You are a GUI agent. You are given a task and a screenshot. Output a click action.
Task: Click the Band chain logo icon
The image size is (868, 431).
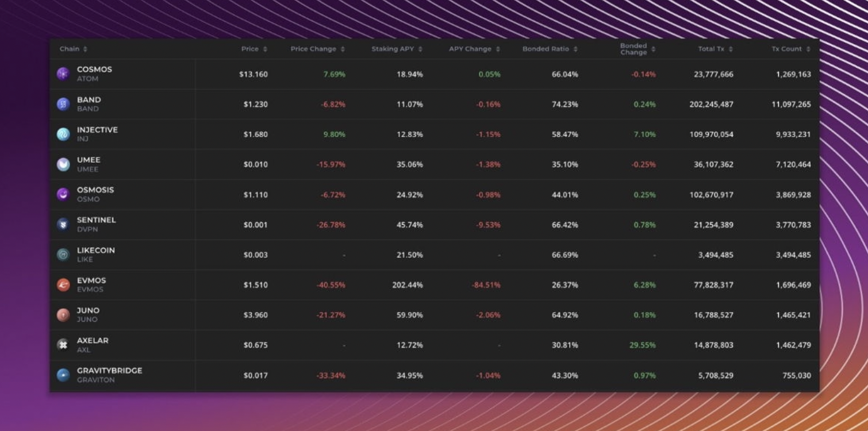pos(63,104)
